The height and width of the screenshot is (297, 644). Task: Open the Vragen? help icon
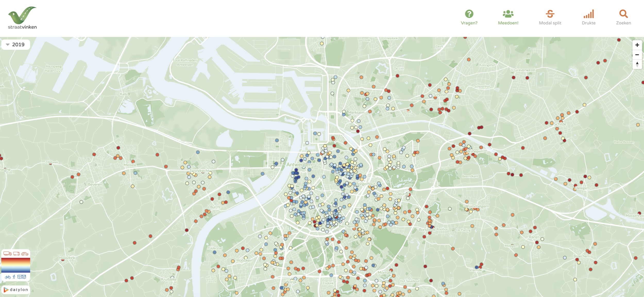[x=469, y=14]
